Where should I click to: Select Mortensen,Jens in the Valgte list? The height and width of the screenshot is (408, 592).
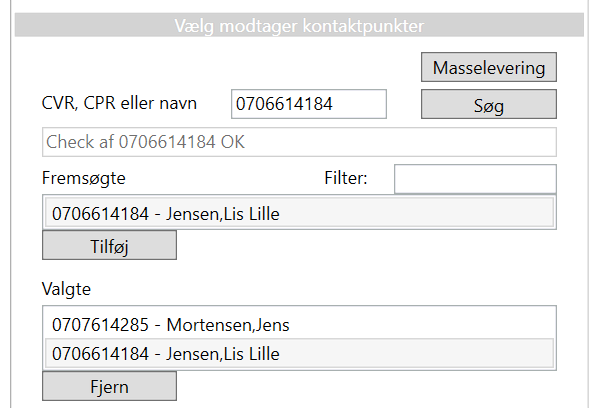[x=299, y=325]
